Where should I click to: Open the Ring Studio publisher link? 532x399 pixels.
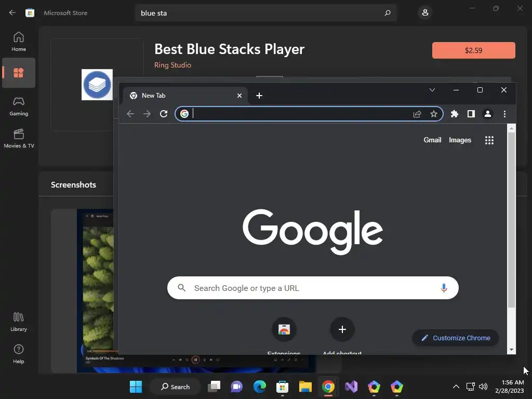[x=172, y=65]
